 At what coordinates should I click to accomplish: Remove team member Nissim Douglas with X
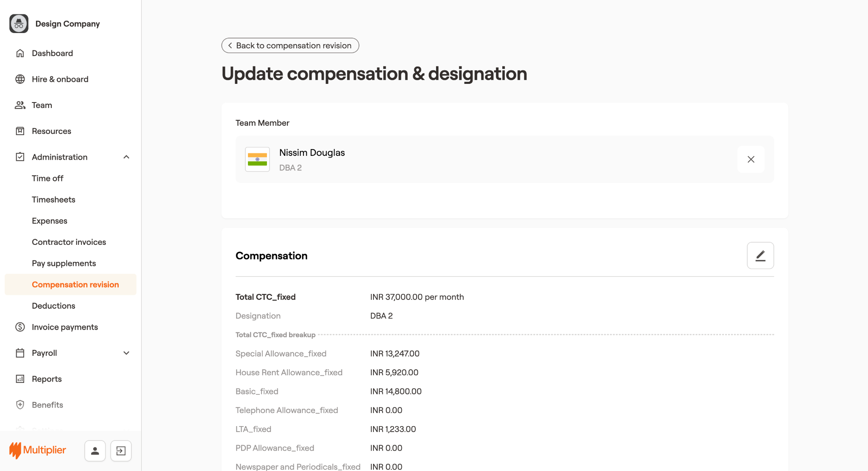click(751, 159)
